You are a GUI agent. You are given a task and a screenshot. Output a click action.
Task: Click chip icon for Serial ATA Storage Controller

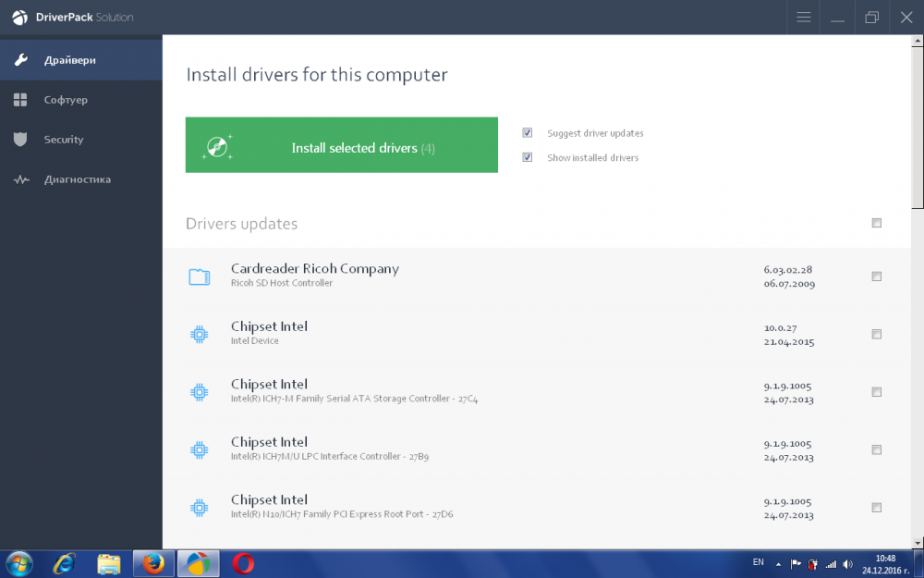coord(200,392)
